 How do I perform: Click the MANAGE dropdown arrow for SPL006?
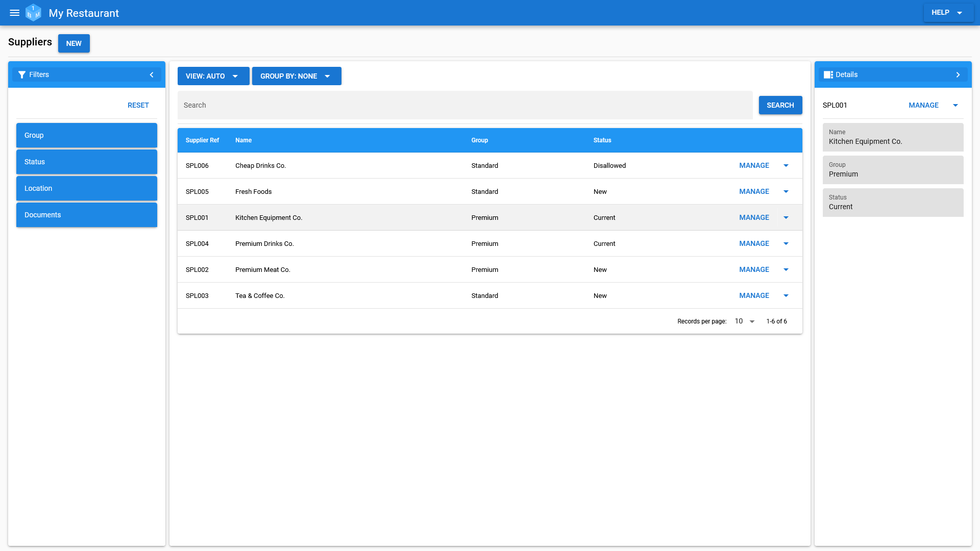[x=787, y=165]
